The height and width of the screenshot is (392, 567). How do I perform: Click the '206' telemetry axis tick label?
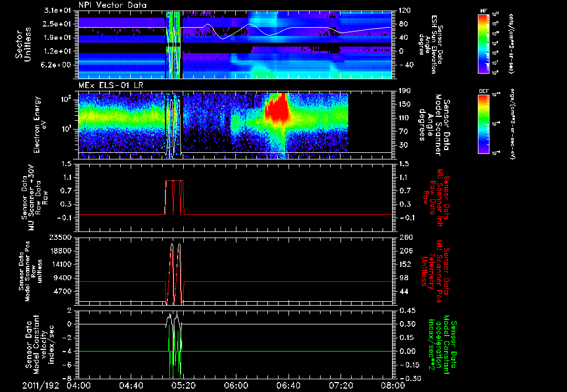pyautogui.click(x=405, y=251)
